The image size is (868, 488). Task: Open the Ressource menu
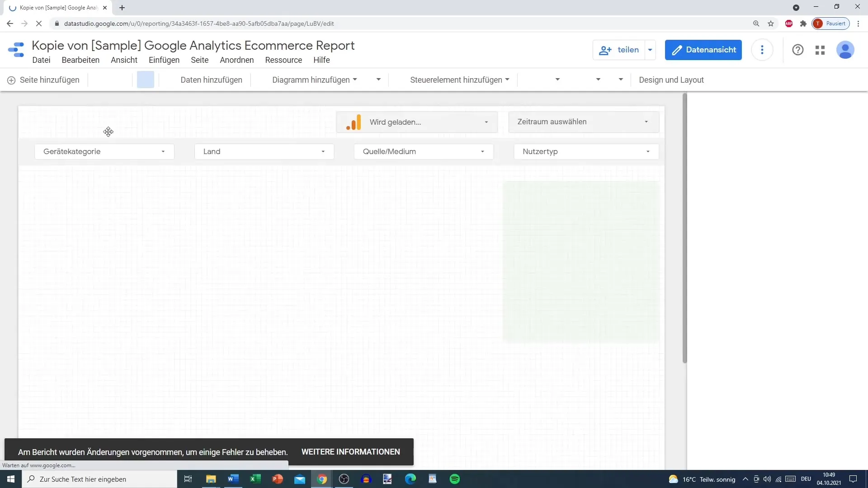pos(283,60)
